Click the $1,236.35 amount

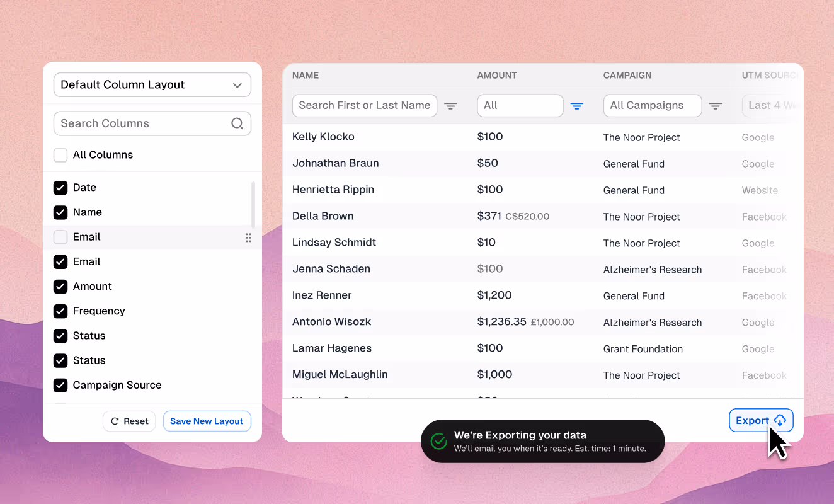tap(502, 322)
